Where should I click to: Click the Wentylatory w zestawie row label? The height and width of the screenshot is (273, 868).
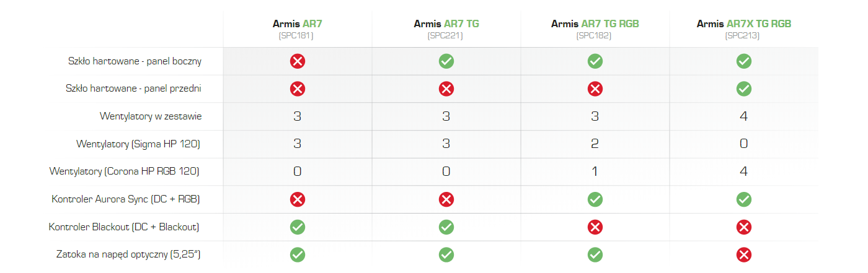pos(151,116)
